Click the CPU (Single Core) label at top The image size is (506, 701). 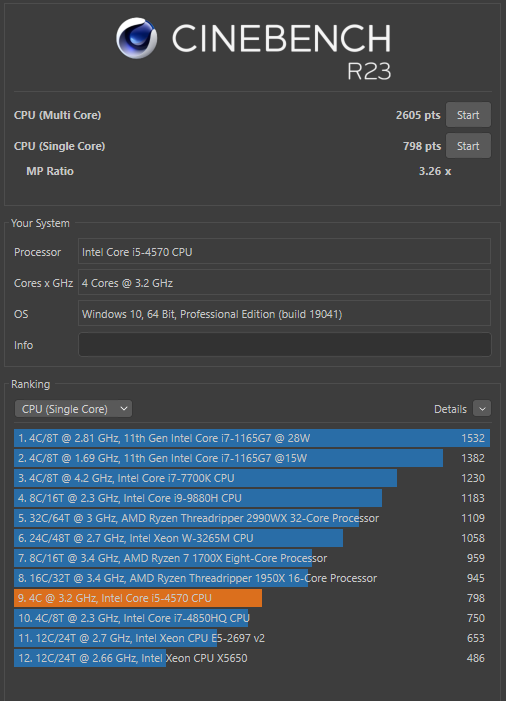tap(59, 146)
